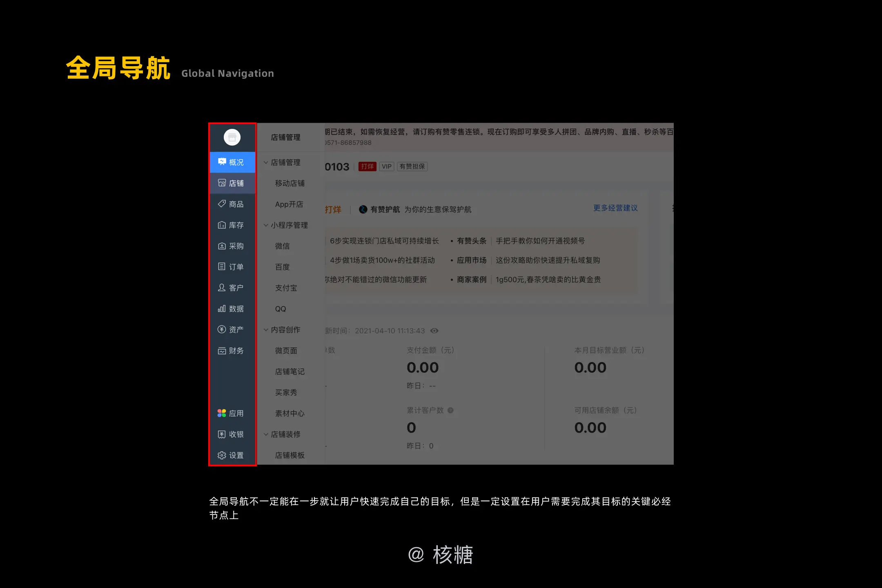Open the 库存 inventory icon
The height and width of the screenshot is (588, 882).
[x=222, y=225]
